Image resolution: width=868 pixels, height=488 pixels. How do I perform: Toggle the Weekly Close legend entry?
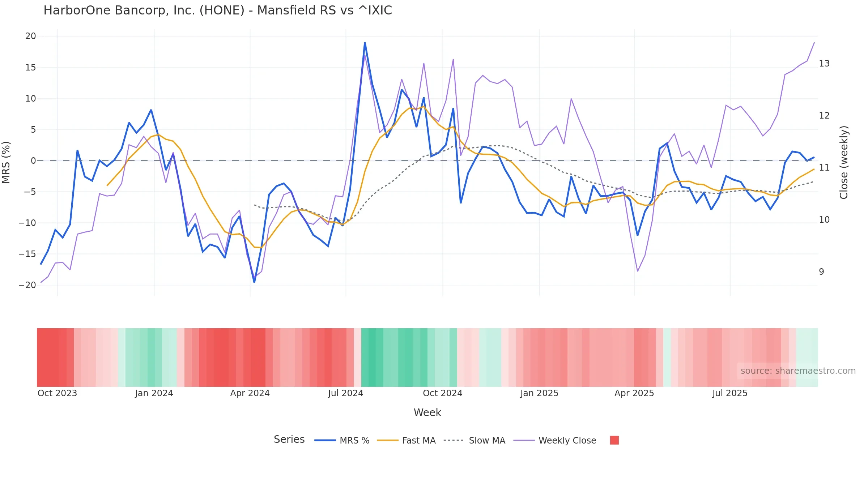tap(555, 440)
